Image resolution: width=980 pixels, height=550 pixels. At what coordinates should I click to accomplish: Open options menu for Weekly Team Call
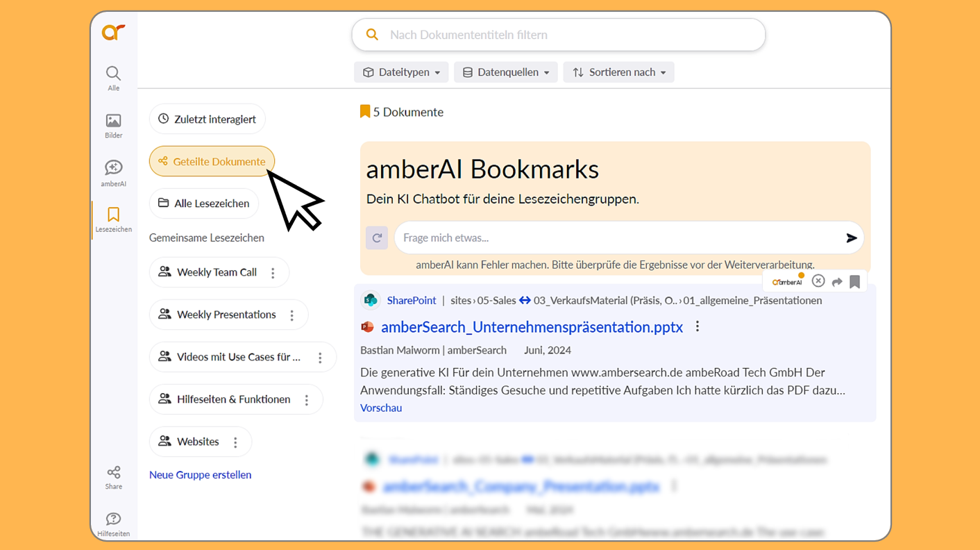273,273
